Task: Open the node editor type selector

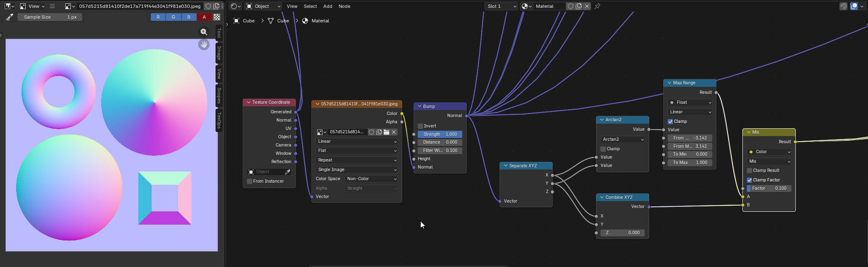Action: coord(235,6)
